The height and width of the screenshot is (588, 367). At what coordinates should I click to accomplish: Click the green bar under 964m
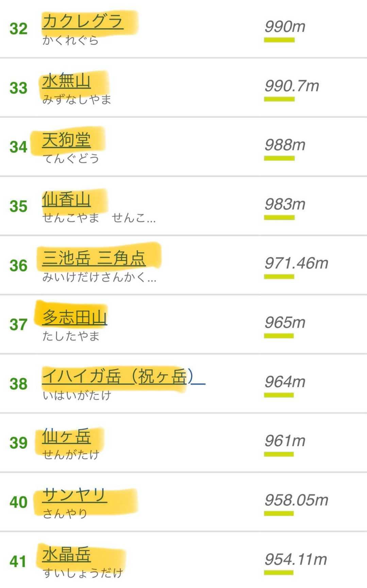point(279,395)
